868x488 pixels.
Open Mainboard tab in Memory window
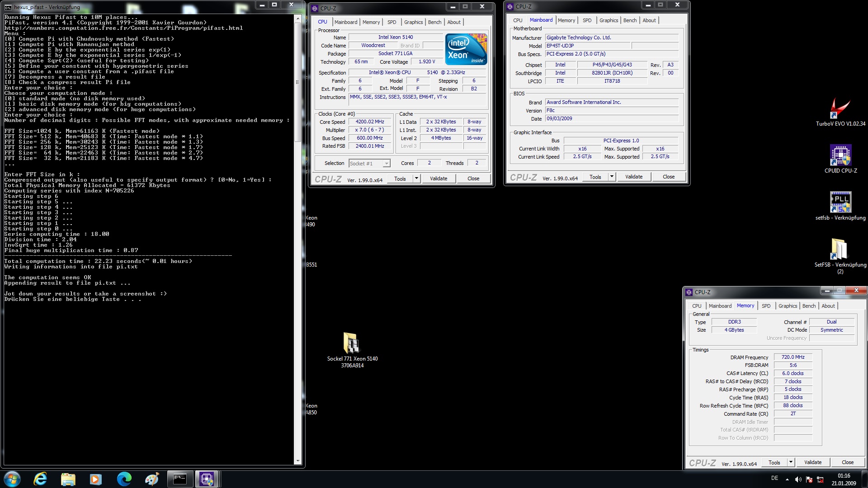pyautogui.click(x=720, y=306)
